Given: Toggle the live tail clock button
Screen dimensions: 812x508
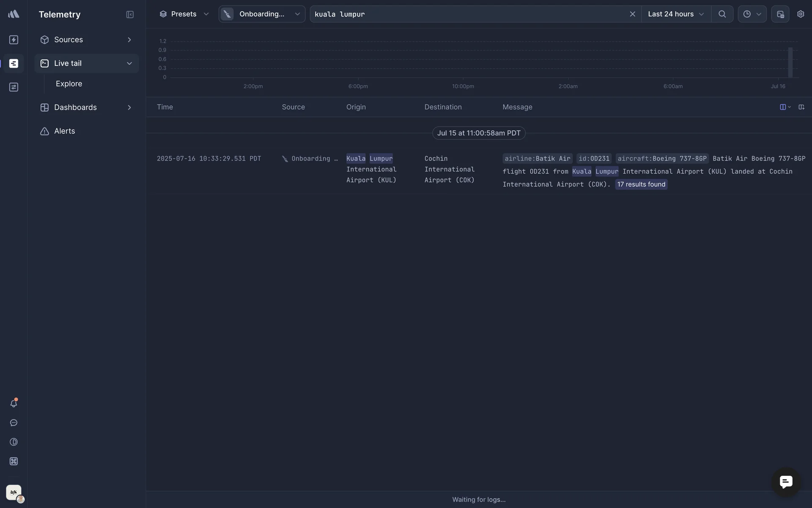Looking at the screenshot, I should pyautogui.click(x=752, y=14).
